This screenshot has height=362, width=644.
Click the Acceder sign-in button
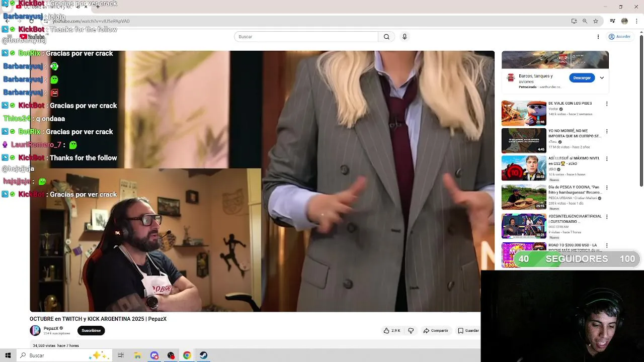pyautogui.click(x=619, y=37)
